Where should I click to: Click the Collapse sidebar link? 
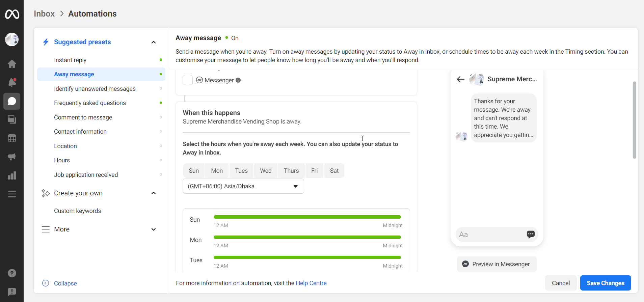(x=65, y=283)
